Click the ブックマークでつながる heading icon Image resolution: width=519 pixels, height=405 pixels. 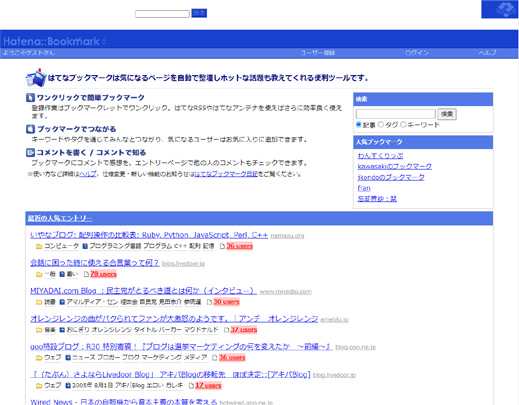click(30, 129)
